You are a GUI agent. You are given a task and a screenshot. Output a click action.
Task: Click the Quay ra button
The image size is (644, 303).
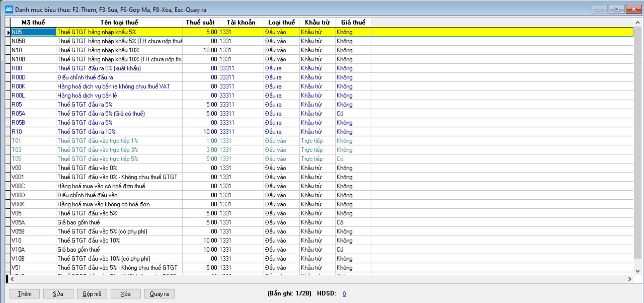159,294
